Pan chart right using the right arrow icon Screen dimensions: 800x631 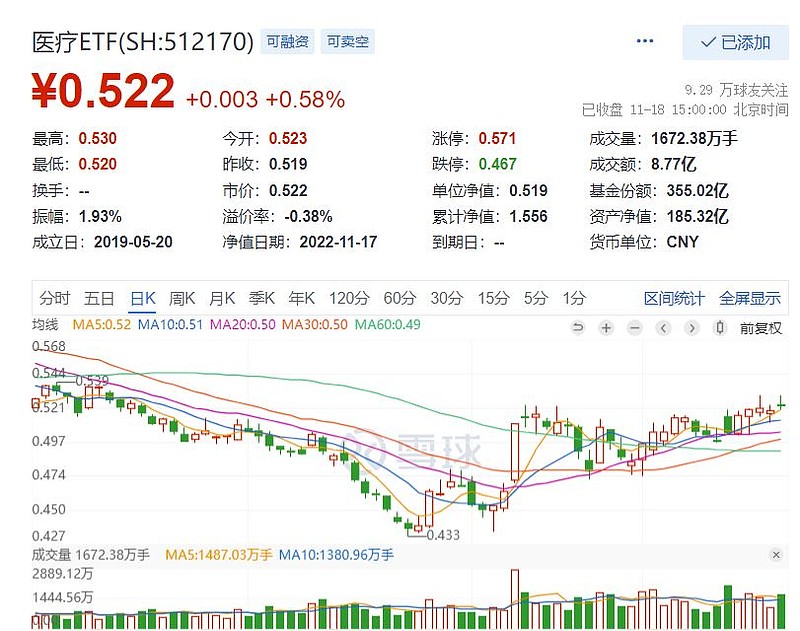click(691, 328)
